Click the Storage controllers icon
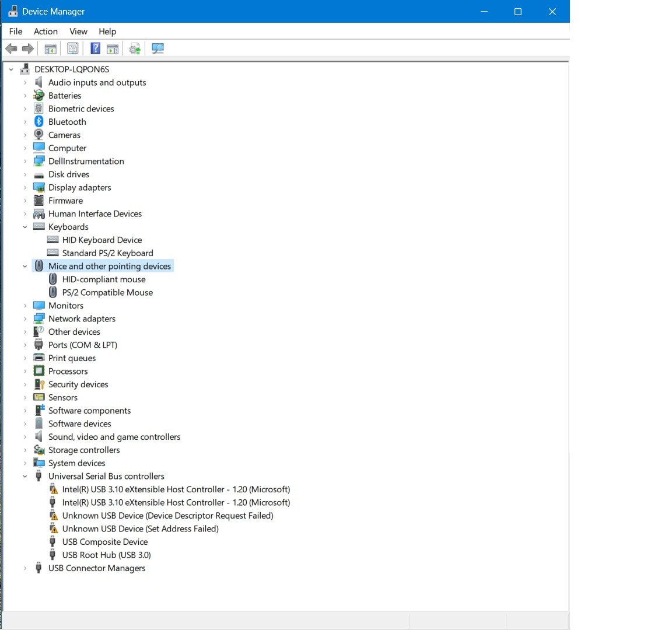This screenshot has width=672, height=630. coord(39,450)
